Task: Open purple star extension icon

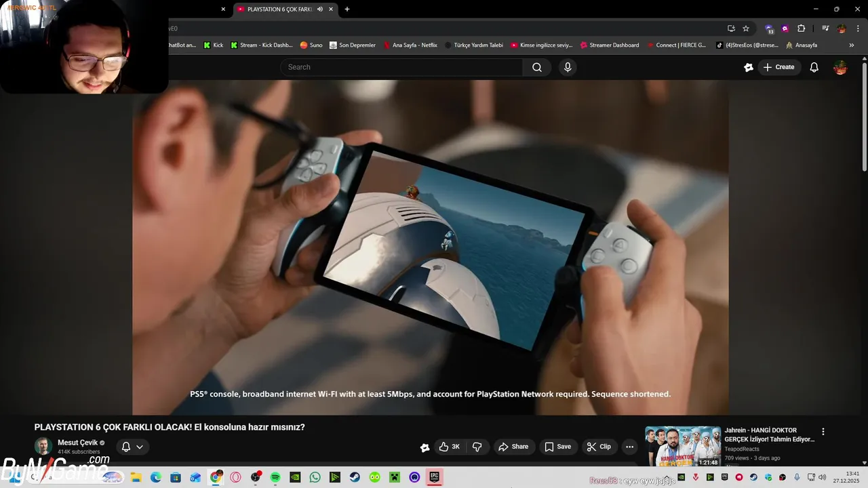Action: [785, 28]
